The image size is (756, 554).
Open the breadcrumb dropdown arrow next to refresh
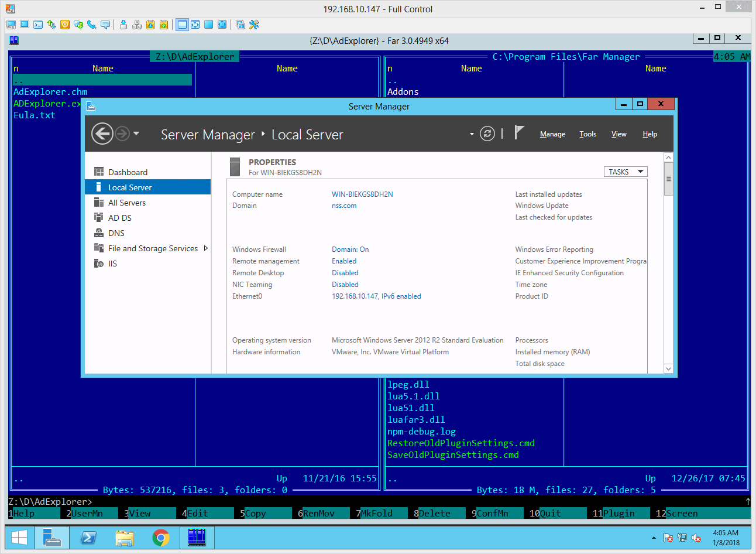(472, 134)
